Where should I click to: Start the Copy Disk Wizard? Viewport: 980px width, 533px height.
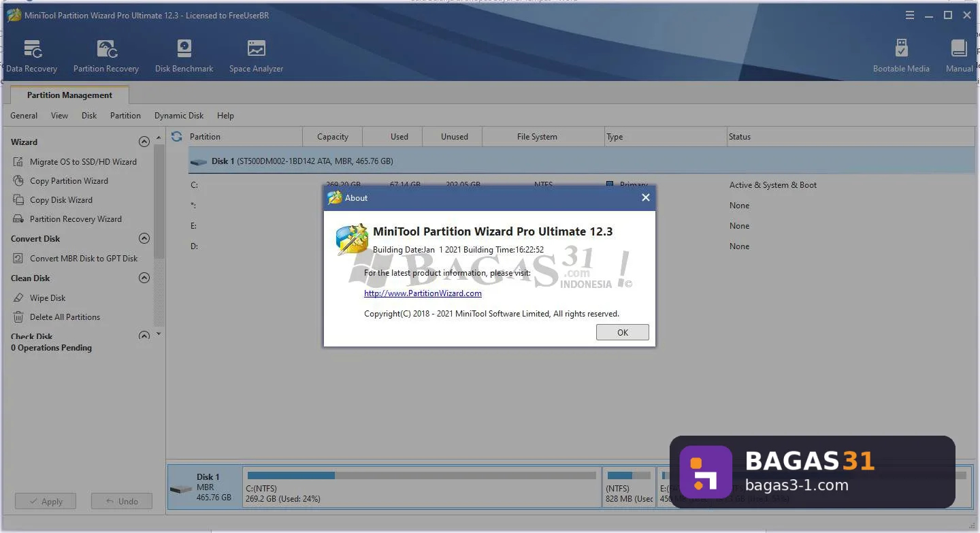[52, 200]
